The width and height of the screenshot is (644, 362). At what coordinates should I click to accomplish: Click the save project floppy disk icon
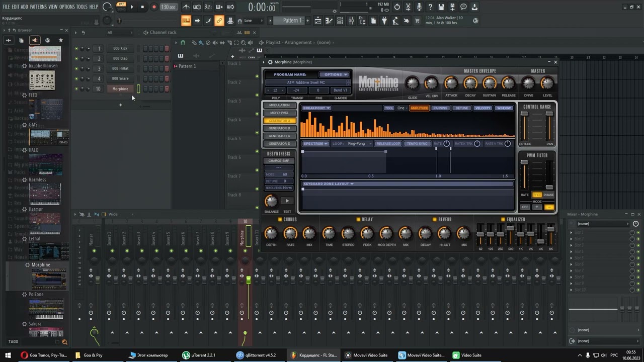click(441, 7)
